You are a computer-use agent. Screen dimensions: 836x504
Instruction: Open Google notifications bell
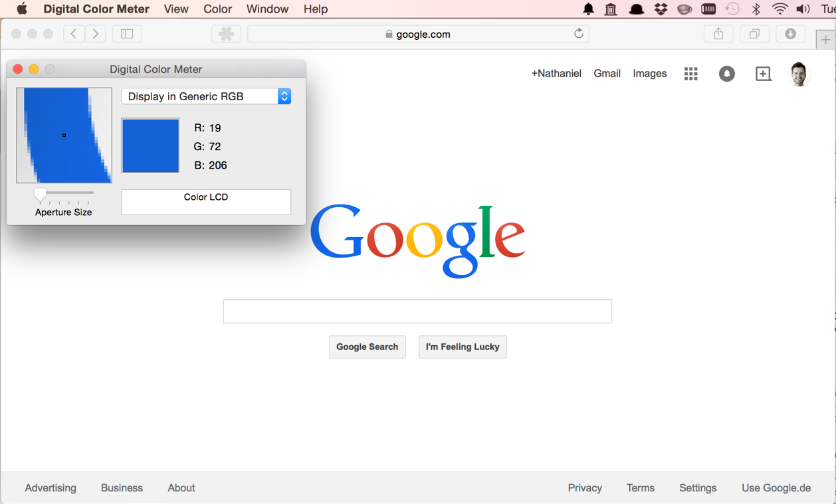tap(727, 74)
